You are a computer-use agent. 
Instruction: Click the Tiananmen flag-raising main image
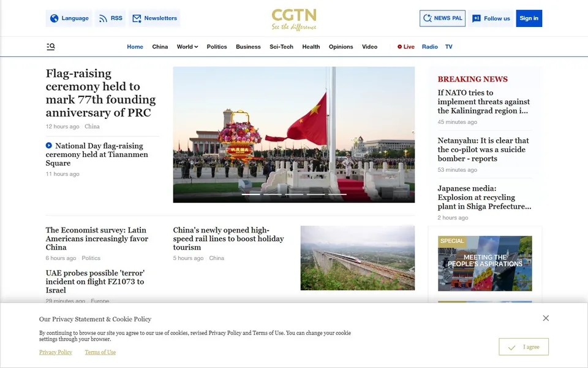point(293,134)
